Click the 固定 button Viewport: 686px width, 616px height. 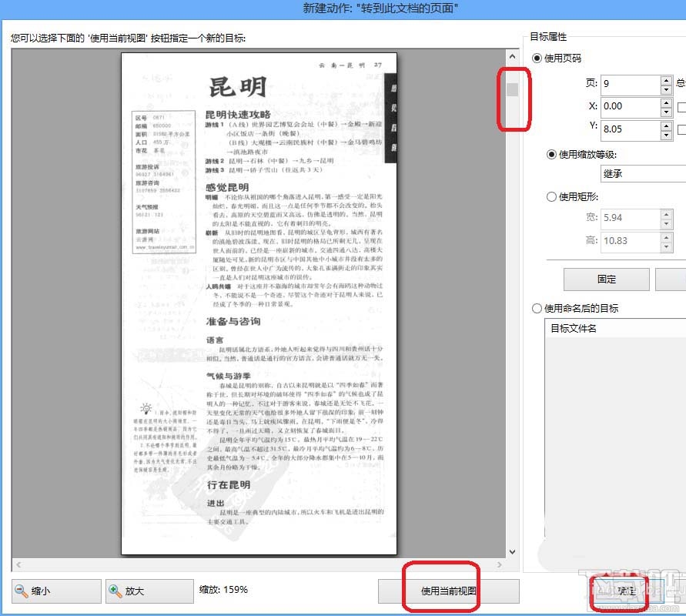[x=607, y=278]
